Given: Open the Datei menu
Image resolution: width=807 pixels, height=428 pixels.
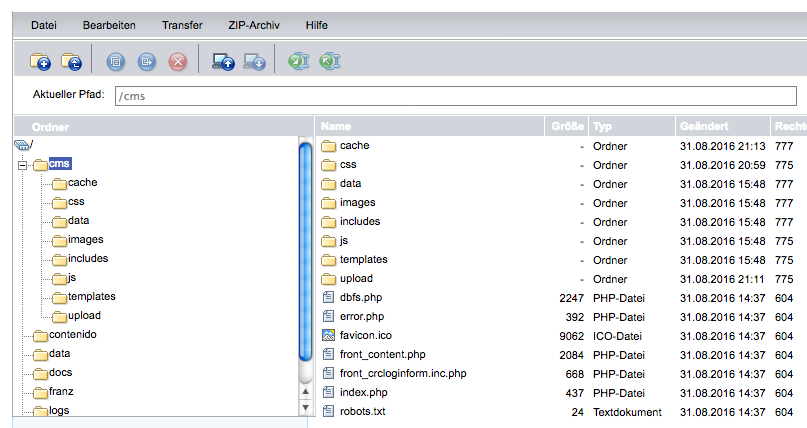Looking at the screenshot, I should pos(43,25).
